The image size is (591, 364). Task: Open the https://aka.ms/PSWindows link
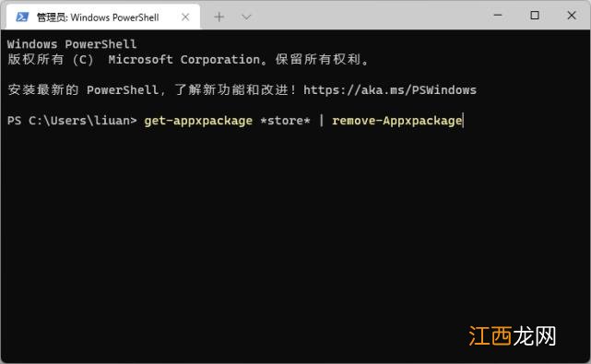pyautogui.click(x=390, y=89)
